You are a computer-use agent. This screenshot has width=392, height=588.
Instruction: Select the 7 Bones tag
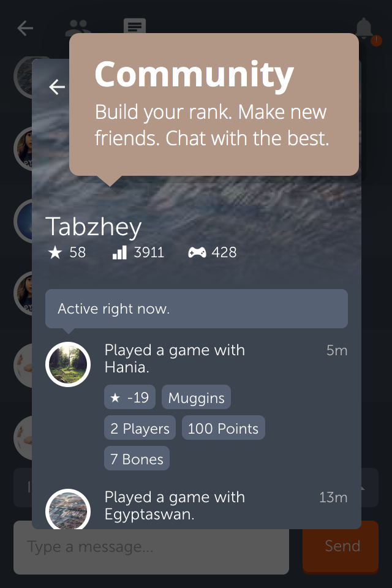[137, 458]
